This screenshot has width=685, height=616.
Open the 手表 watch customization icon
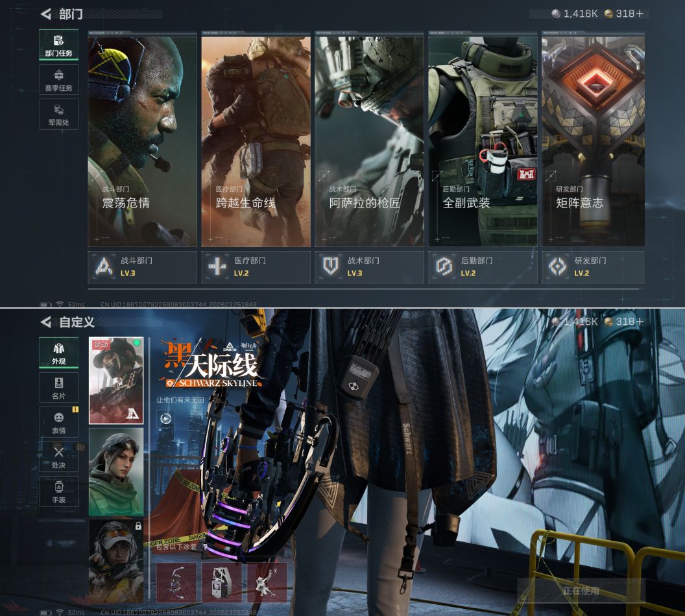pyautogui.click(x=58, y=492)
